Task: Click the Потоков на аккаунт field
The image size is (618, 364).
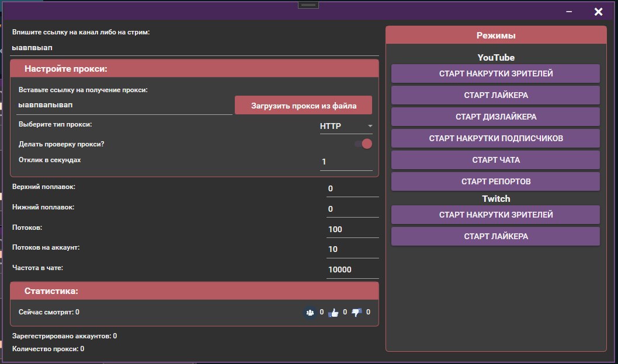Action: [x=352, y=250]
